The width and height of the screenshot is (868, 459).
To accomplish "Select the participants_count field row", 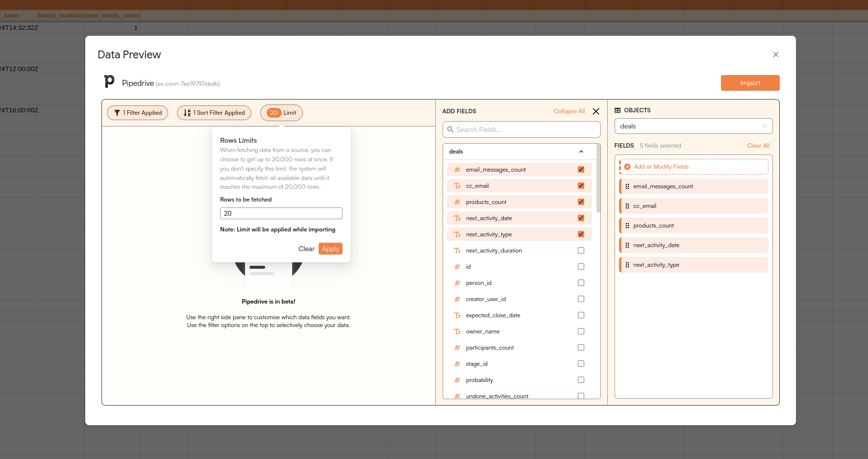I will 520,348.
